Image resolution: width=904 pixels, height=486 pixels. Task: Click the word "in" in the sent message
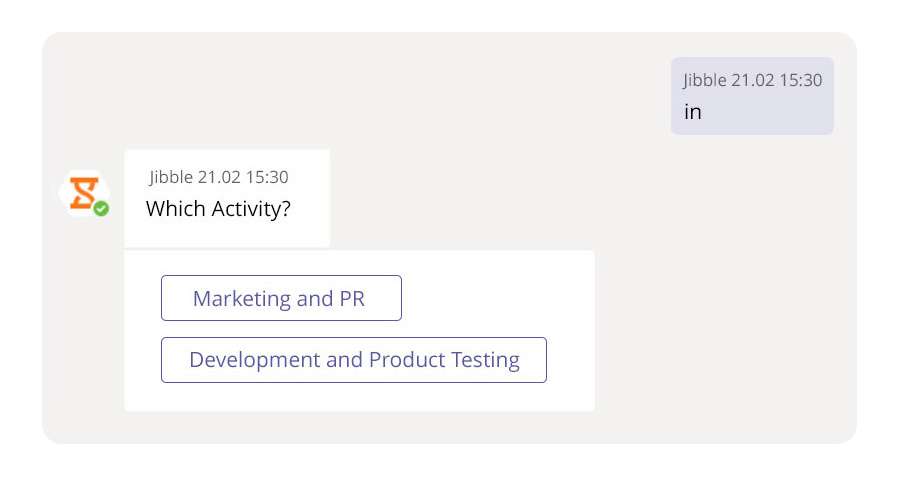pos(693,112)
